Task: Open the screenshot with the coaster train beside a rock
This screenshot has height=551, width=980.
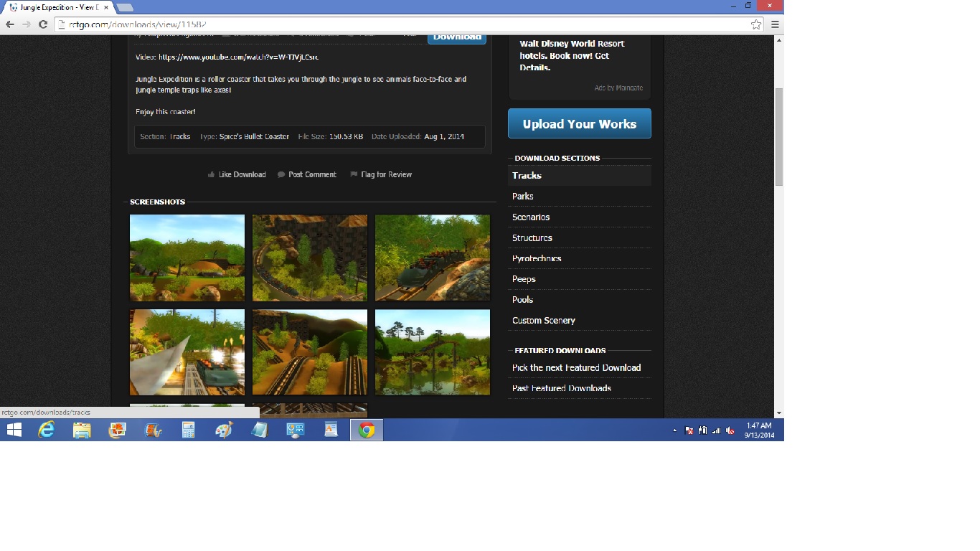Action: (433, 258)
